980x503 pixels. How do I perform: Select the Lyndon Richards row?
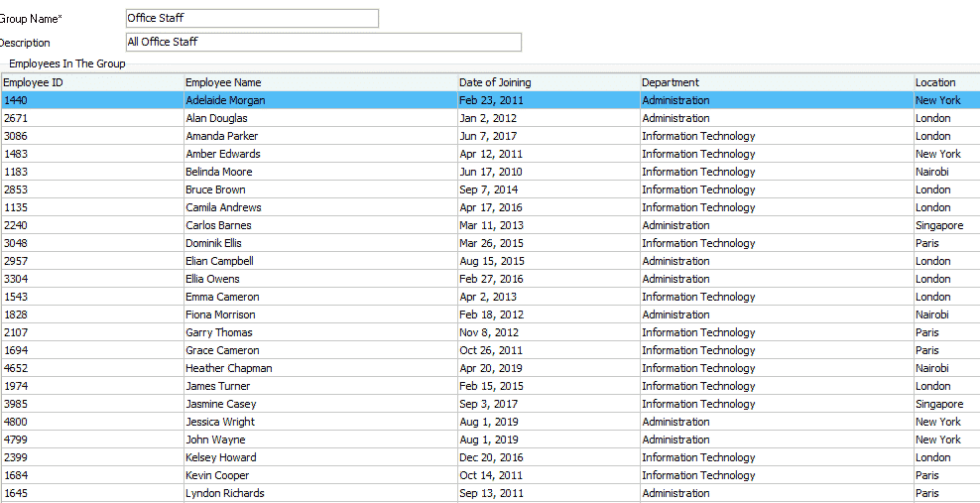pos(491,494)
